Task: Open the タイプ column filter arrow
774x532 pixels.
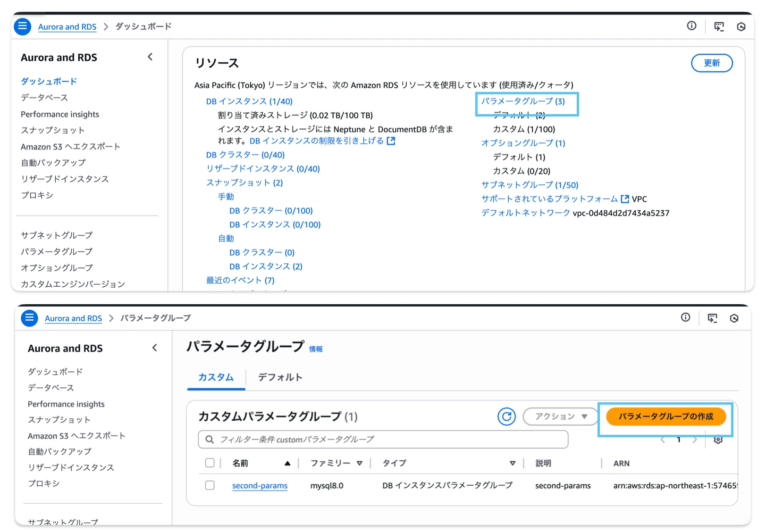Action: pos(513,463)
